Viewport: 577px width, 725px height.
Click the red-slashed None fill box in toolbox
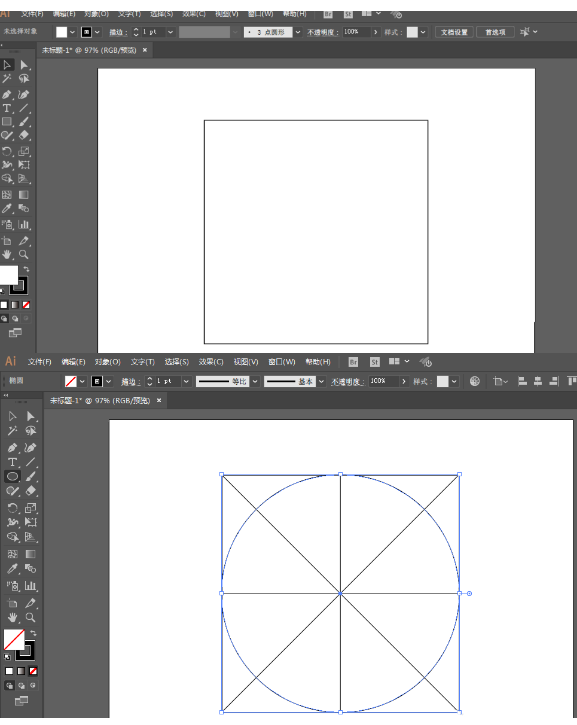point(14,639)
